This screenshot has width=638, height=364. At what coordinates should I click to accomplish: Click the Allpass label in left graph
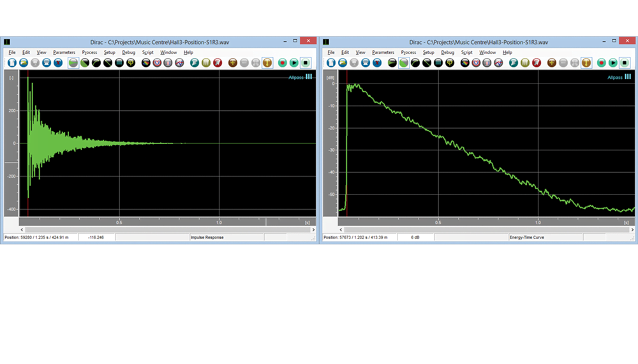click(x=295, y=77)
